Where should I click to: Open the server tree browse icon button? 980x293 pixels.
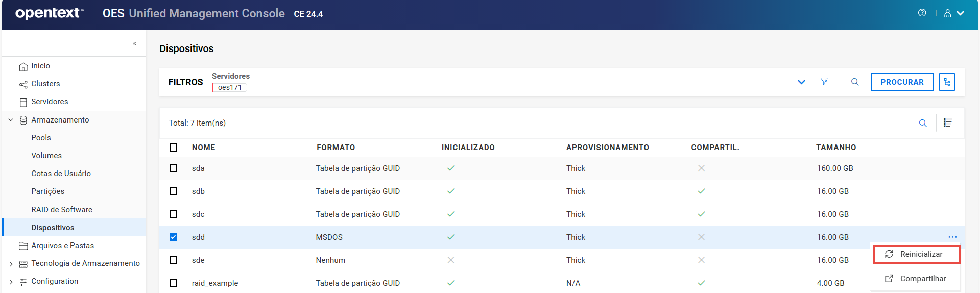click(947, 82)
